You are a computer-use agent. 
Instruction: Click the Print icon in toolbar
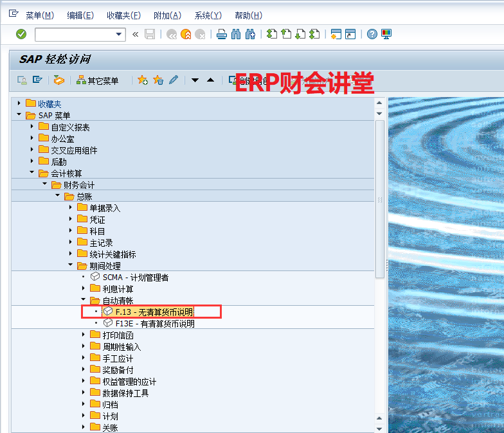pyautogui.click(x=222, y=34)
